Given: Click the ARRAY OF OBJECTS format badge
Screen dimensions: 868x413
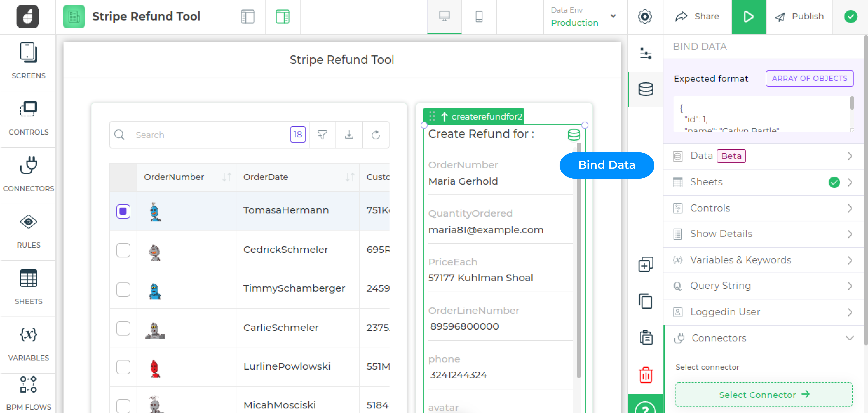Looking at the screenshot, I should pyautogui.click(x=809, y=78).
